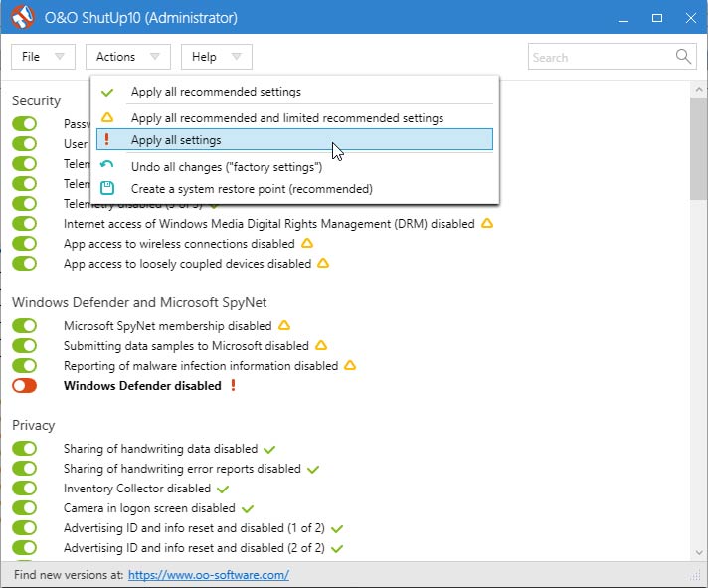Click the yellow triangle icon in Actions menu

point(107,117)
